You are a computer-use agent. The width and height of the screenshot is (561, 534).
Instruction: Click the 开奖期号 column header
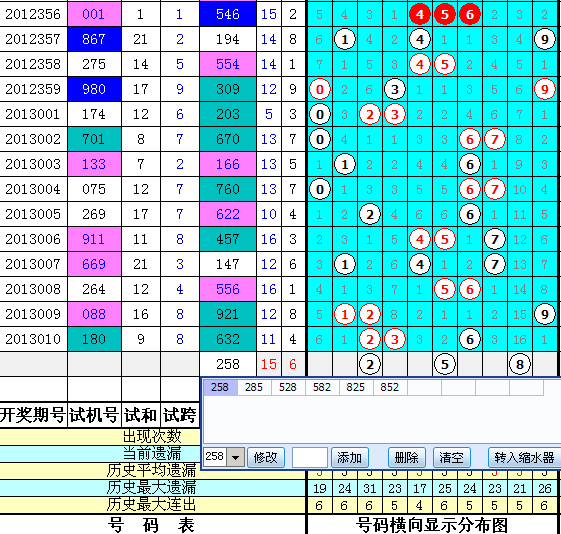33,415
